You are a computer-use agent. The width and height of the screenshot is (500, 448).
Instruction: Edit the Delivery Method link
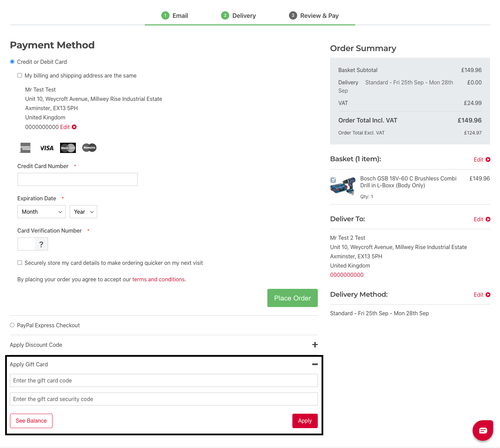478,295
